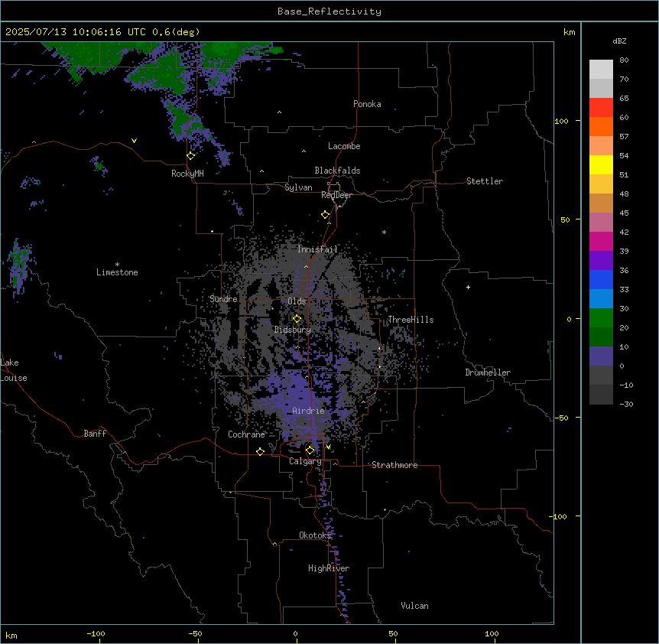This screenshot has width=659, height=644.
Task: Click the Strathmore town label
Action: click(394, 465)
